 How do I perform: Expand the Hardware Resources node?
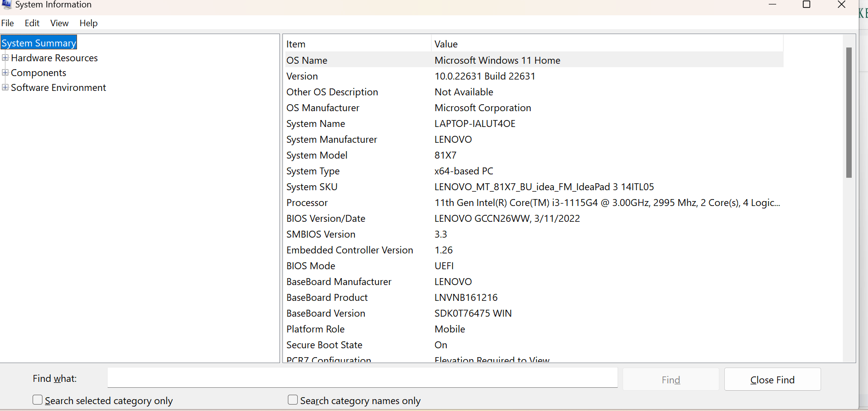point(5,58)
